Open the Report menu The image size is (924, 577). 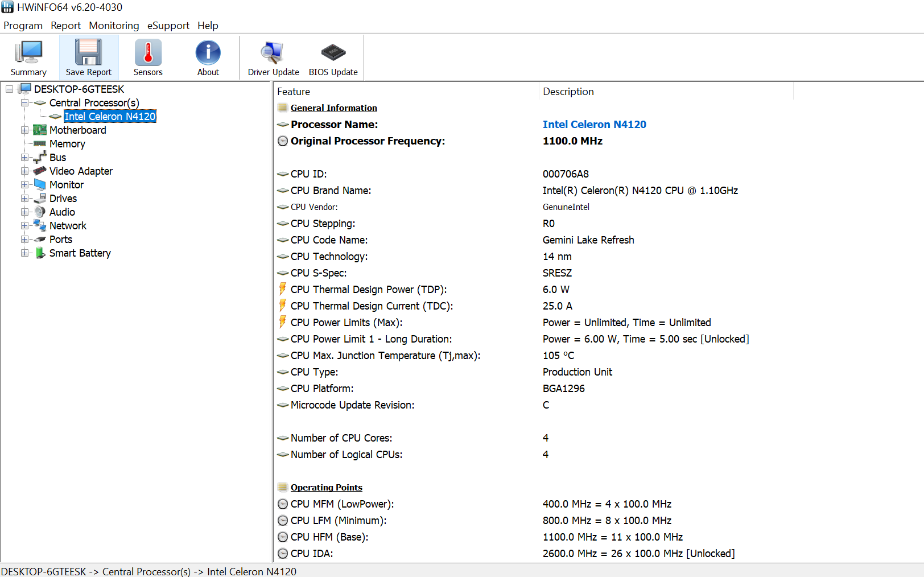[66, 26]
